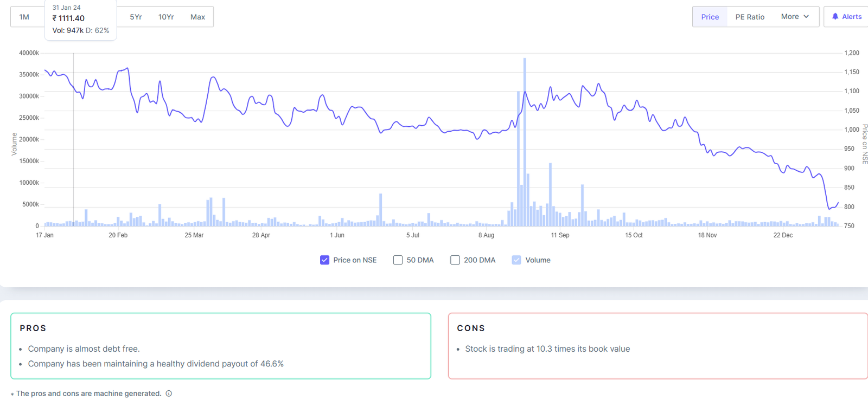Click the 1,150 price axis label

click(x=852, y=72)
